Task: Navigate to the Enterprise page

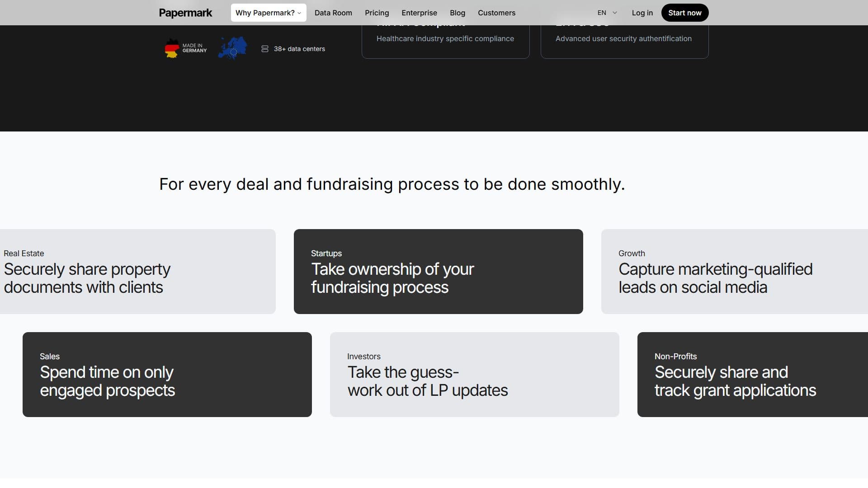Action: pyautogui.click(x=419, y=13)
